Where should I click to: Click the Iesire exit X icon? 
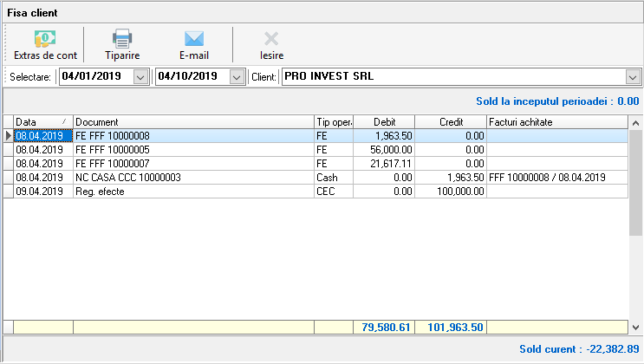pos(271,38)
